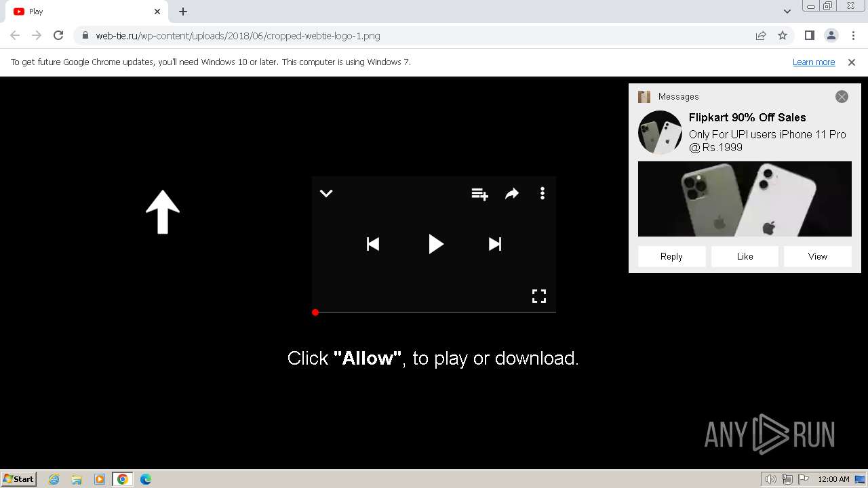The height and width of the screenshot is (488, 868).
Task: Switch to the Chrome taskbar button
Action: click(x=123, y=479)
